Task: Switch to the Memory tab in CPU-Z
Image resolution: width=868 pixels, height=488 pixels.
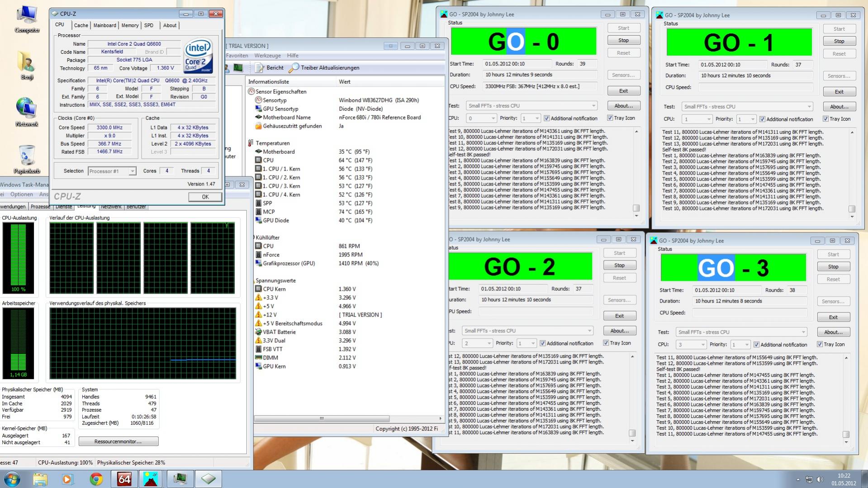Action: (x=130, y=26)
